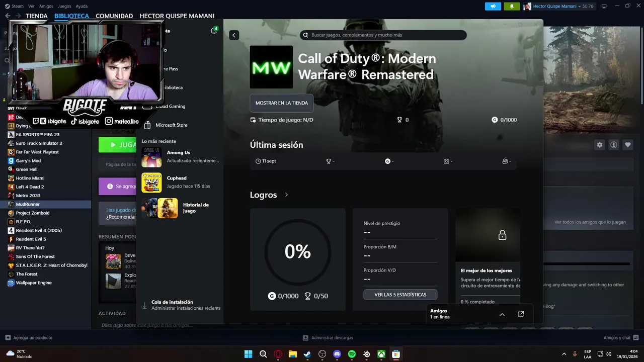Open the Juegos menu in Steam
This screenshot has height=362, width=644.
64,6
